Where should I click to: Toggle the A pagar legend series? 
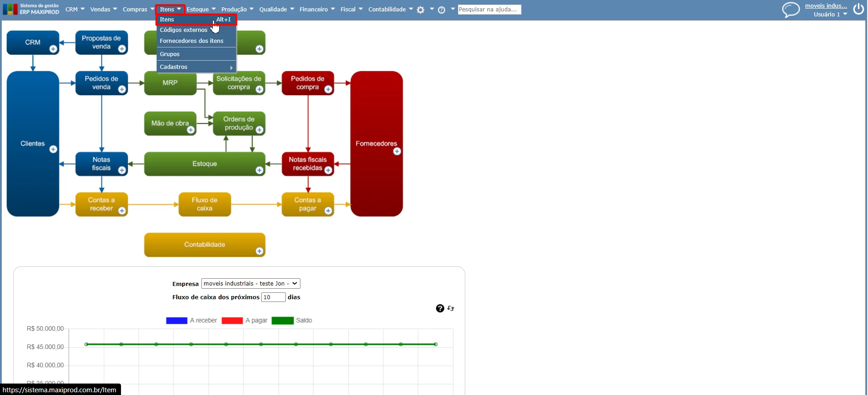click(x=245, y=321)
